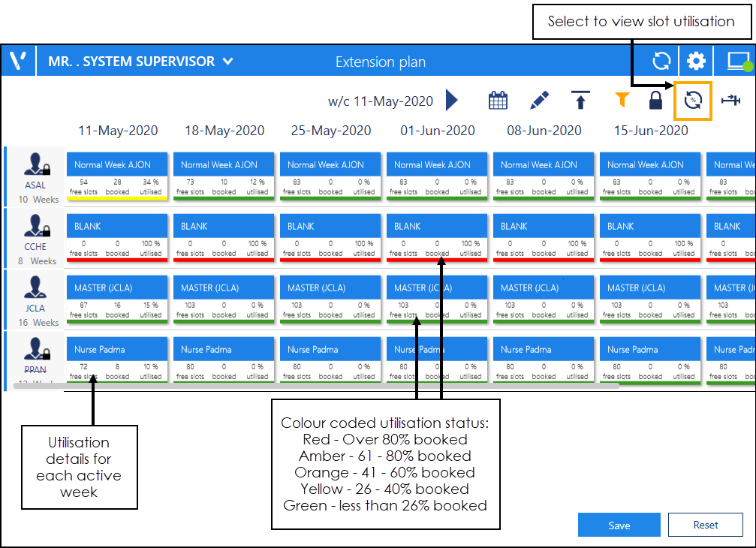The height and width of the screenshot is (548, 756).
Task: Click the slot utilisation percentage icon
Action: click(692, 101)
